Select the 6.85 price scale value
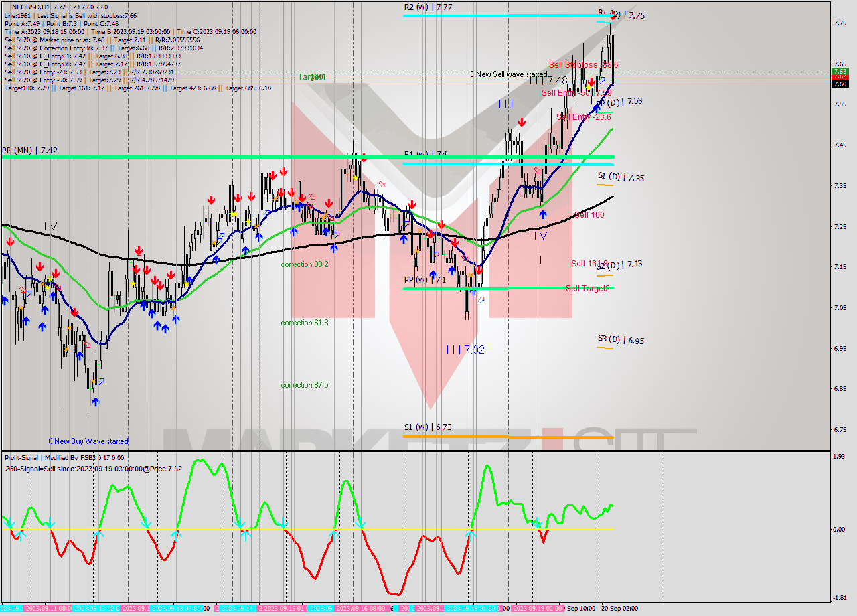857x616 pixels. (840, 388)
